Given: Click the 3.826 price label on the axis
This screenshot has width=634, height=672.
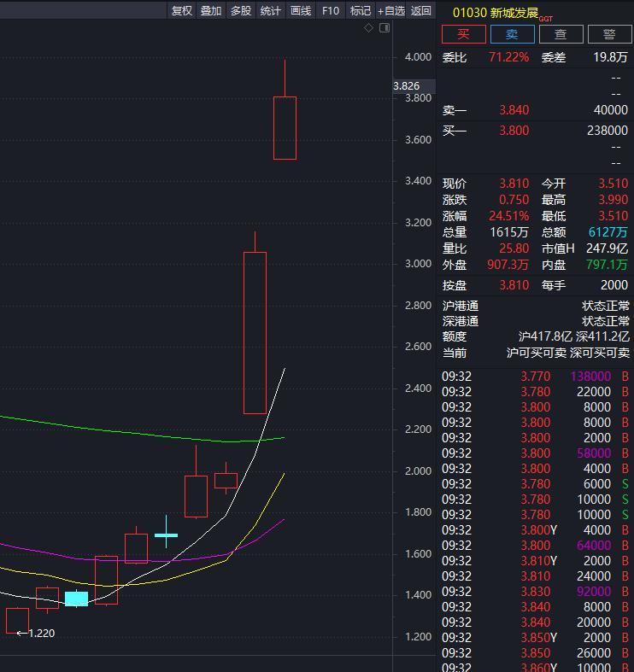Looking at the screenshot, I should tap(406, 86).
